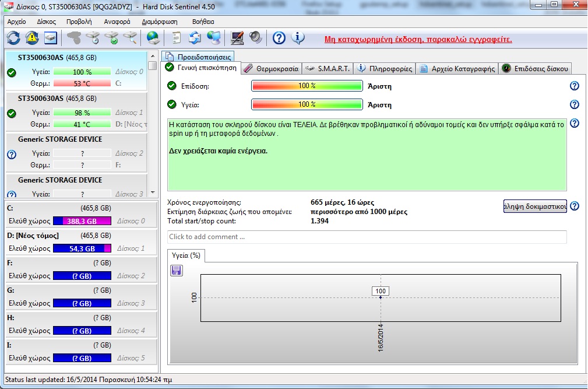Screen dimensions: 588x389
Task: Select the Υγεία (%) graph tab
Action: pyautogui.click(x=186, y=255)
